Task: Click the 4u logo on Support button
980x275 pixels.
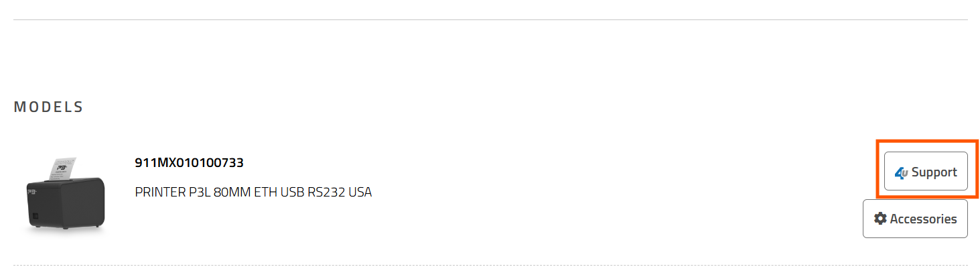Action: tap(901, 172)
